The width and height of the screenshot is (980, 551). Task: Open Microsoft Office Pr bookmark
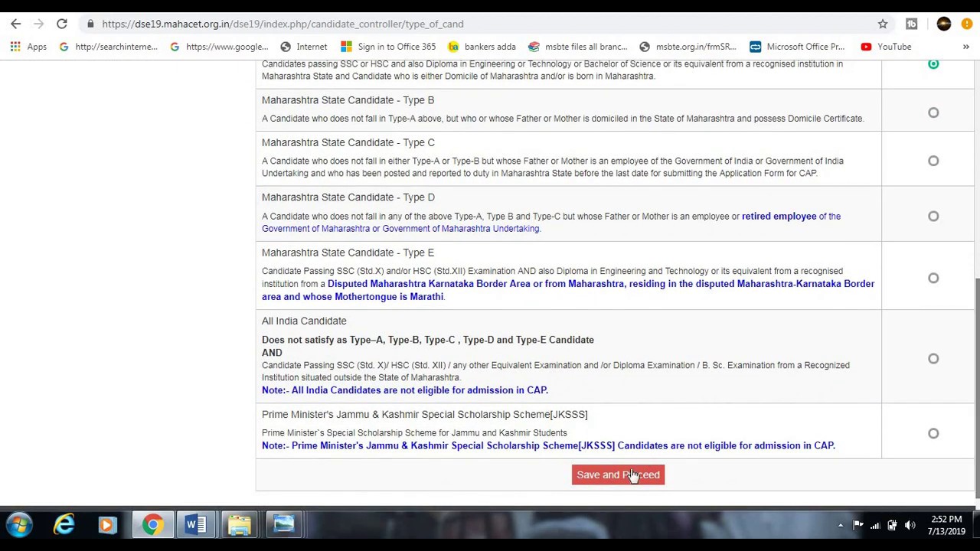pos(797,47)
